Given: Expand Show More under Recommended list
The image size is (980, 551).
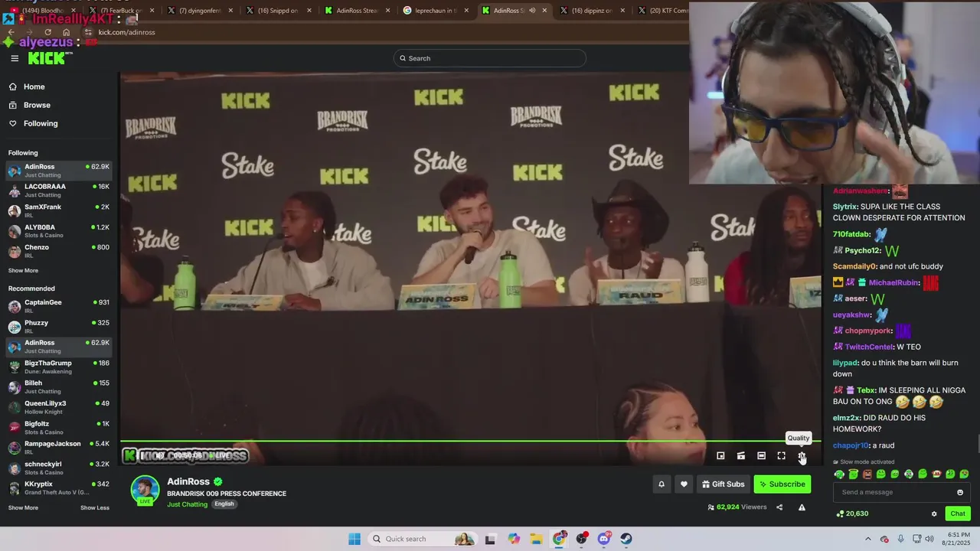Looking at the screenshot, I should tap(23, 507).
